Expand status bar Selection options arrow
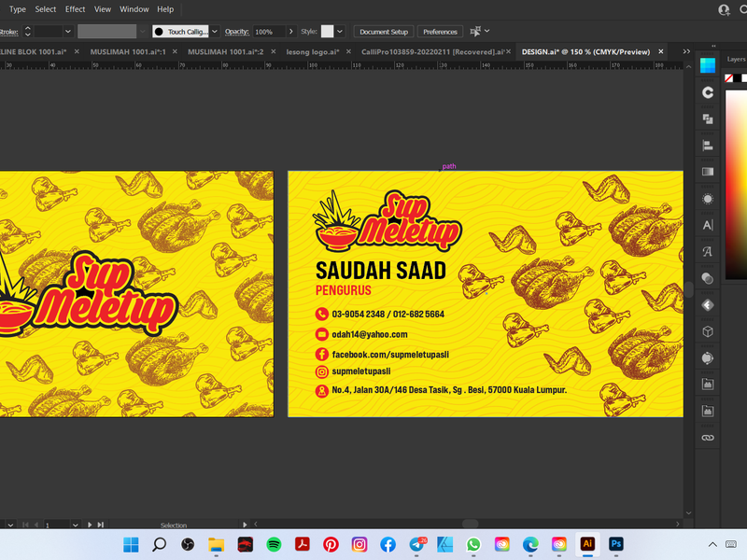The width and height of the screenshot is (747, 560). click(245, 525)
